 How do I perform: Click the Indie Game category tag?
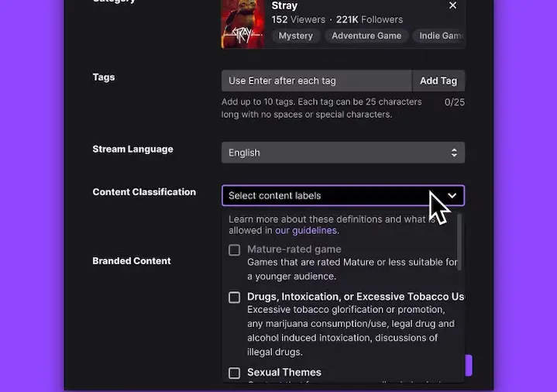[440, 36]
